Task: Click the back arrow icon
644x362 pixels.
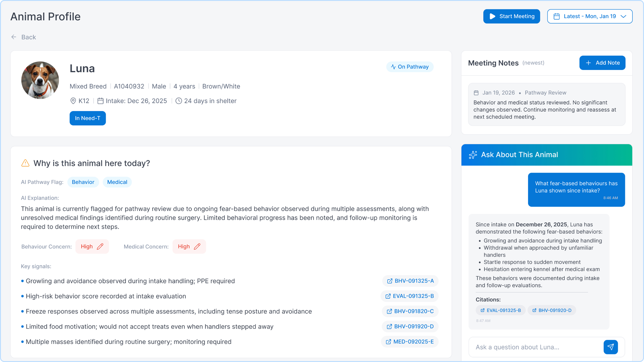Action: 14,37
